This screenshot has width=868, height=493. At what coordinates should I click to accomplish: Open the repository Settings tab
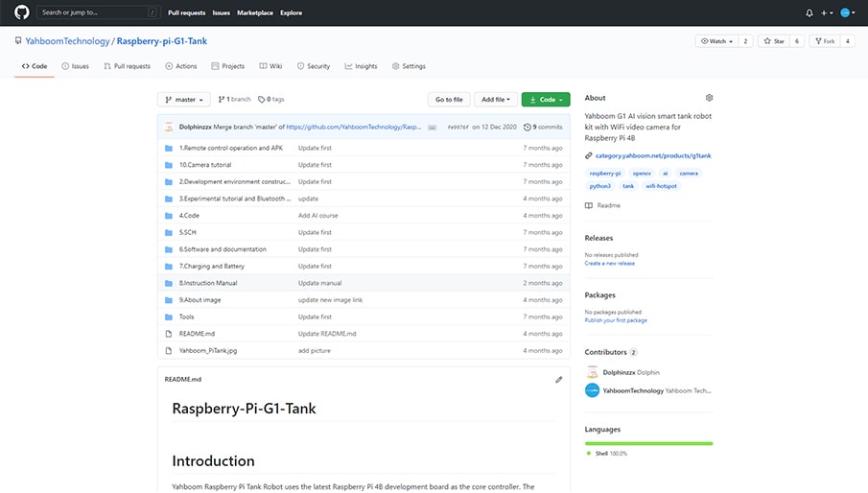[410, 66]
